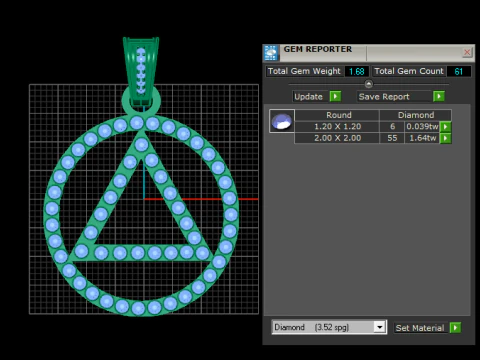Click the Gem Reporter title icon
This screenshot has width=480, height=360.
[x=271, y=53]
